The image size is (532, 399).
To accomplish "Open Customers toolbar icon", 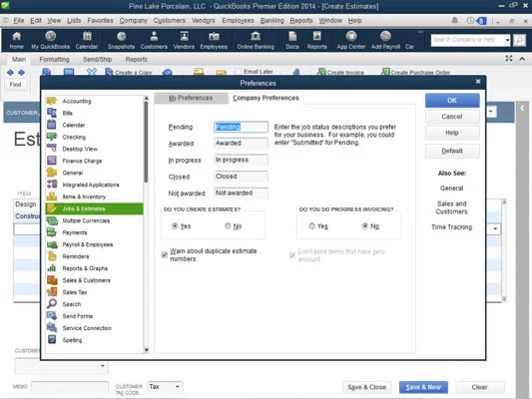I will click(154, 40).
